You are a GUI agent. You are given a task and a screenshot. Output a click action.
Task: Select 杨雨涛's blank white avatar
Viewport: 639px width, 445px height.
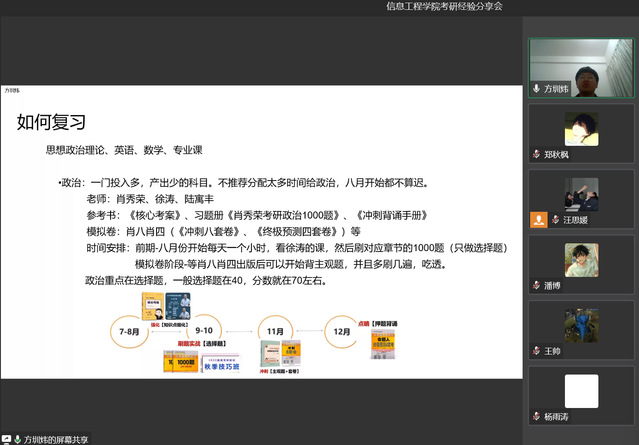point(581,391)
